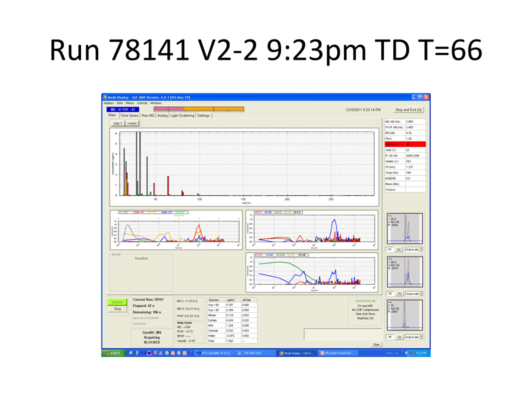Click the m/z 43 input field

click(390, 249)
